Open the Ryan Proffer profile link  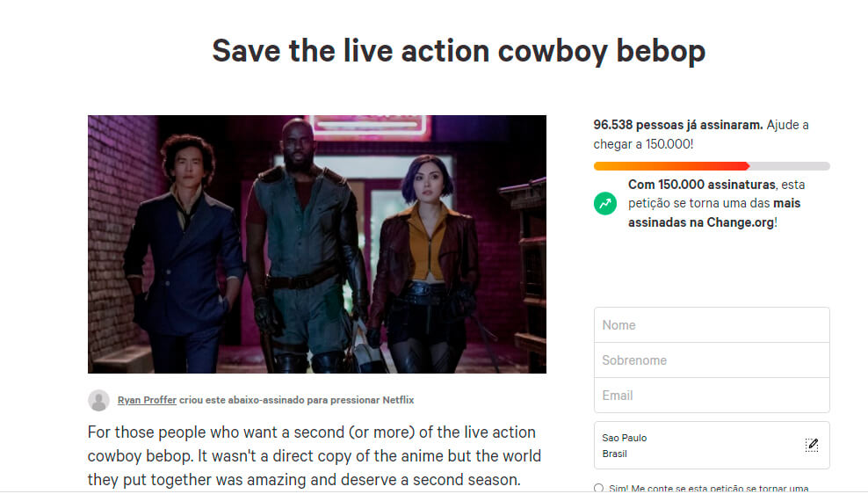click(147, 400)
